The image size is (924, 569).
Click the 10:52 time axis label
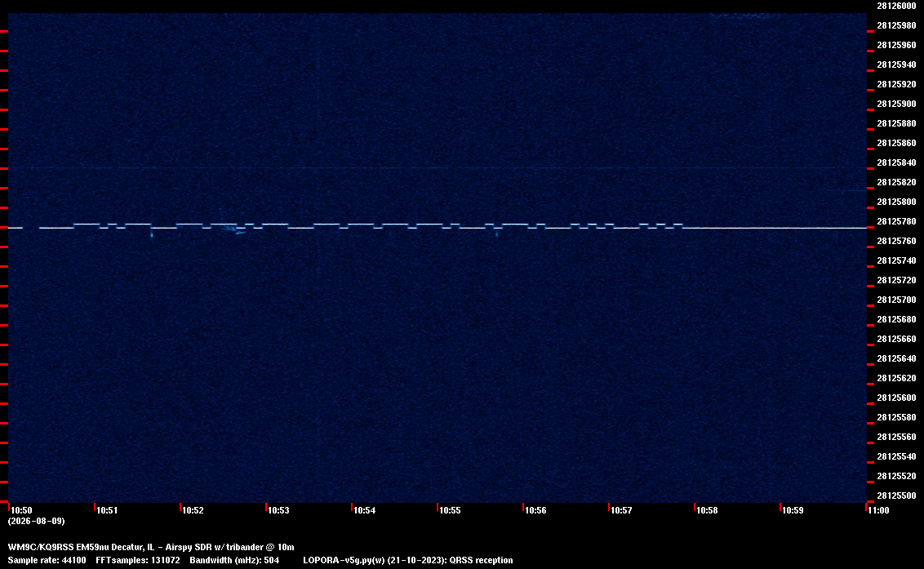193,510
